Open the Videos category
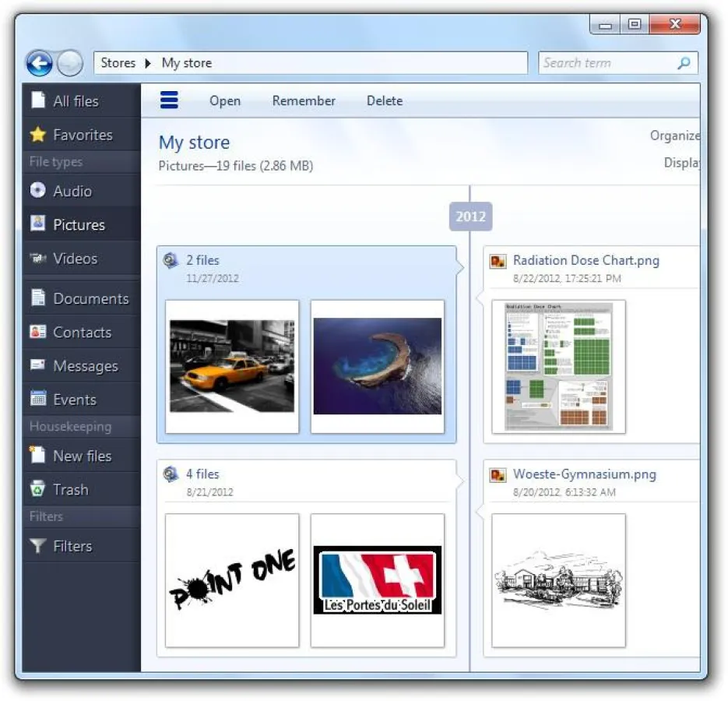 (x=75, y=259)
